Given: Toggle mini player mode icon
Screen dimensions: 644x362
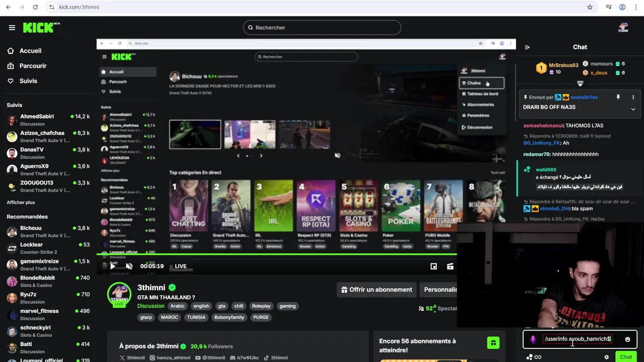Looking at the screenshot, I should point(434,266).
